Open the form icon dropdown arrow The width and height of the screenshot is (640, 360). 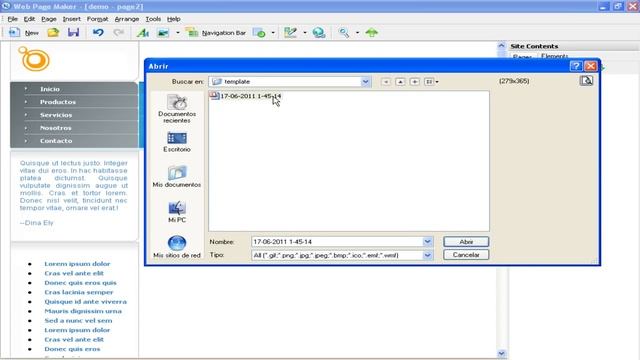(x=304, y=33)
